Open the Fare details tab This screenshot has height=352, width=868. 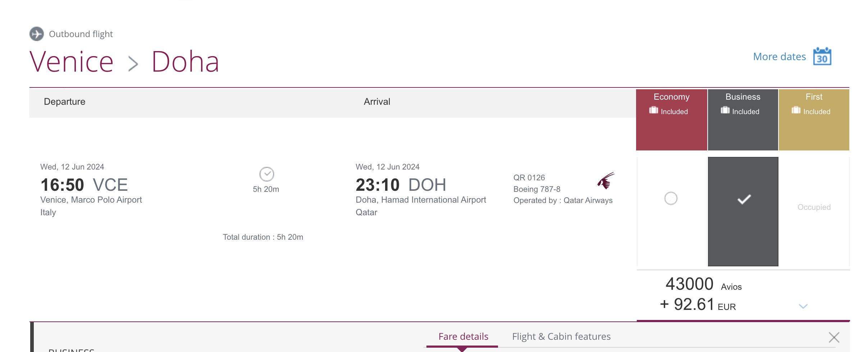click(463, 337)
